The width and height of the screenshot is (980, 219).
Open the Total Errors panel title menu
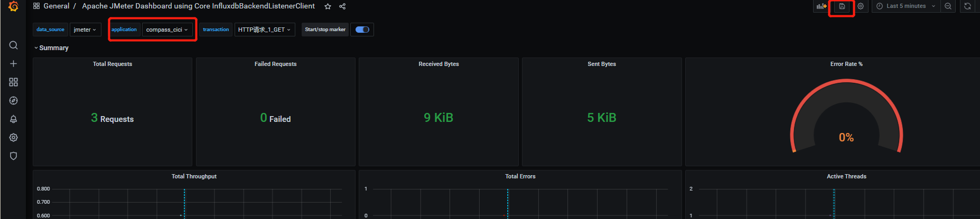click(x=520, y=176)
